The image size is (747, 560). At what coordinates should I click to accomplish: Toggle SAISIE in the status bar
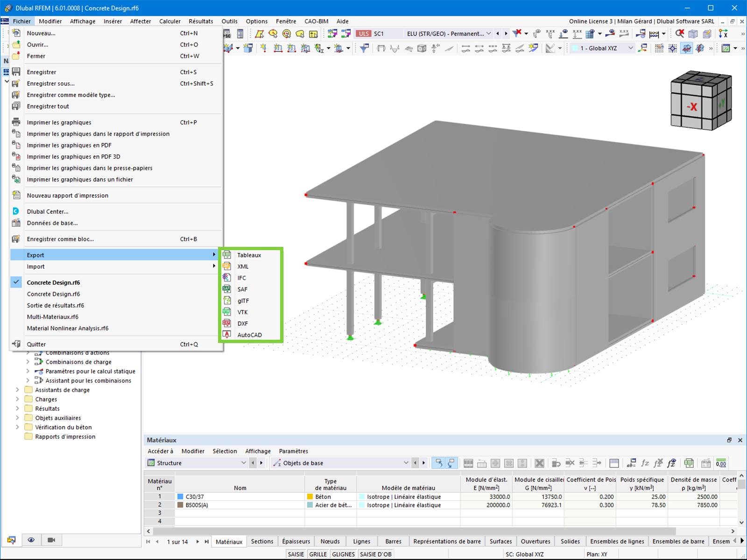(296, 554)
